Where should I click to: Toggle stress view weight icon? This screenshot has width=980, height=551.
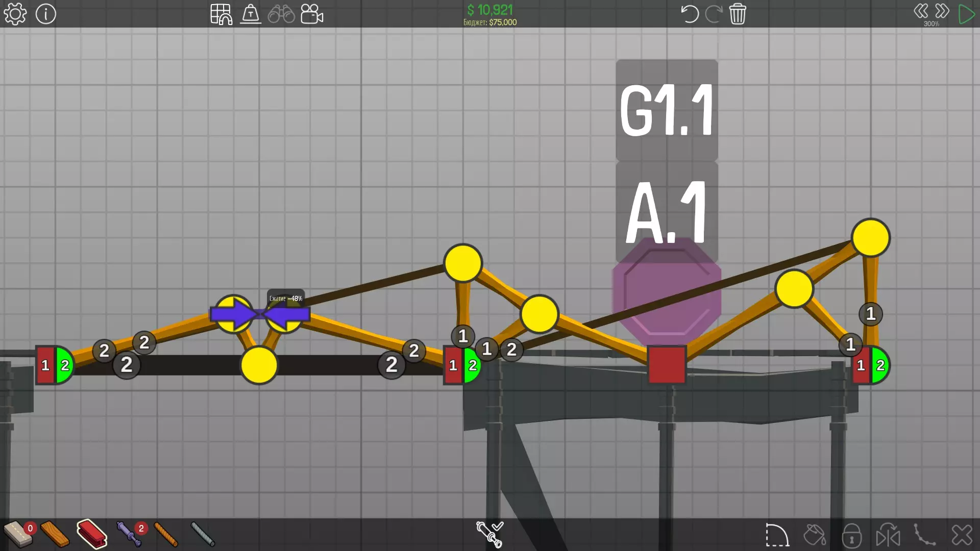coord(251,14)
